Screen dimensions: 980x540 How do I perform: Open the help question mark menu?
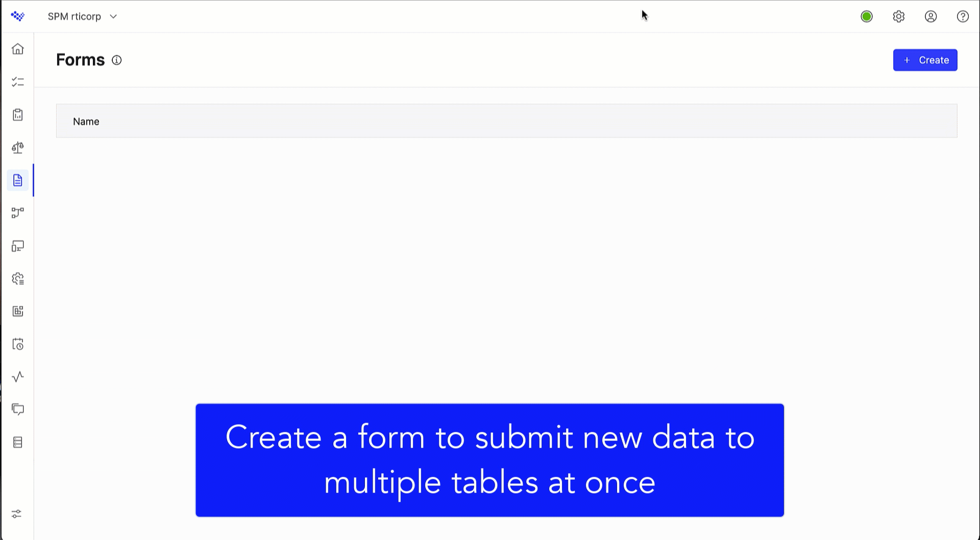click(963, 16)
